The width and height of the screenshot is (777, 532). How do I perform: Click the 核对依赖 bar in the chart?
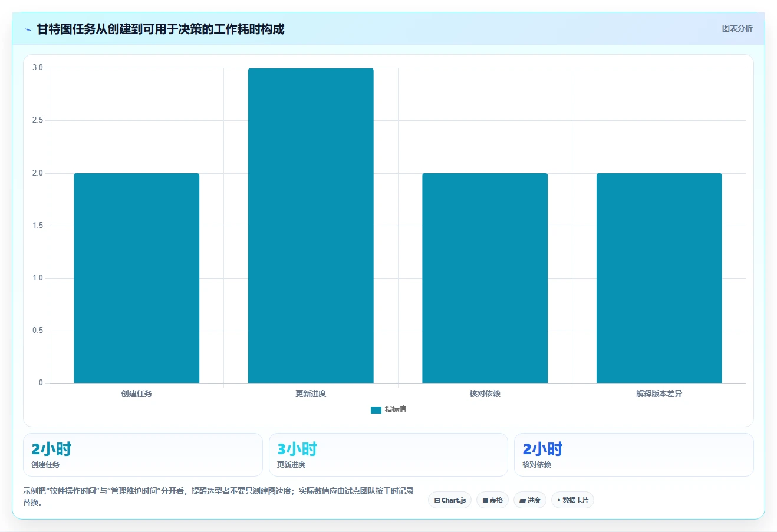pos(485,278)
